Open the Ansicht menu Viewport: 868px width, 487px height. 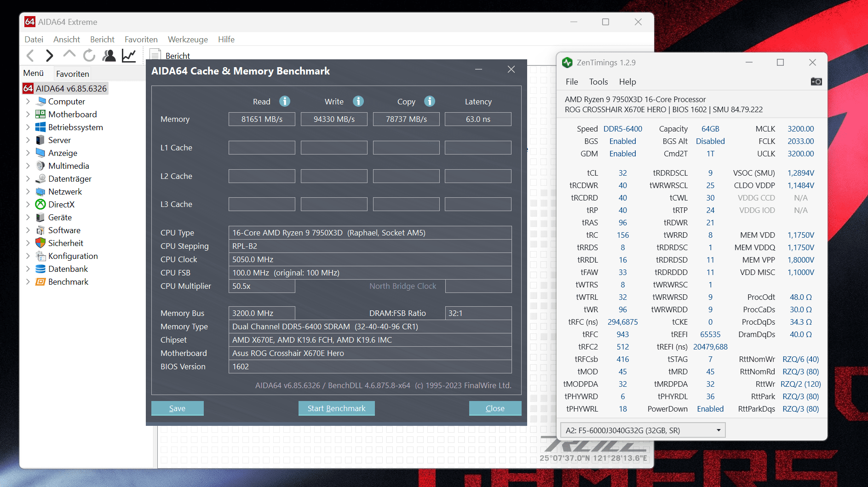[x=67, y=40]
